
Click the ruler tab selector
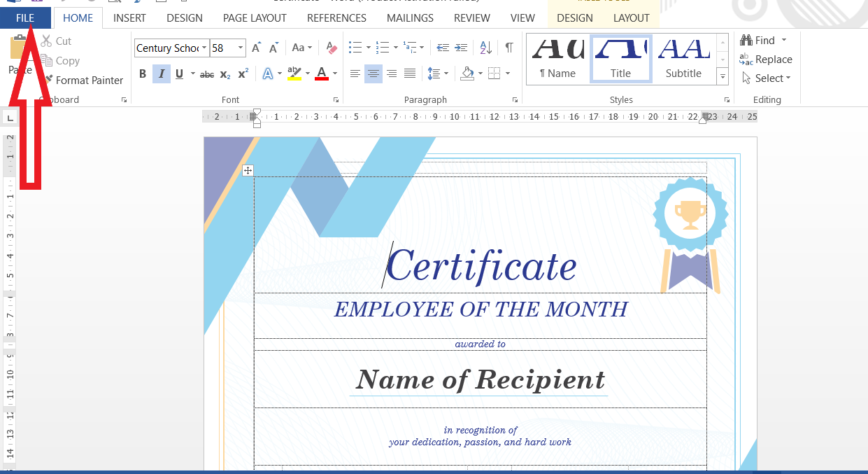[x=10, y=118]
